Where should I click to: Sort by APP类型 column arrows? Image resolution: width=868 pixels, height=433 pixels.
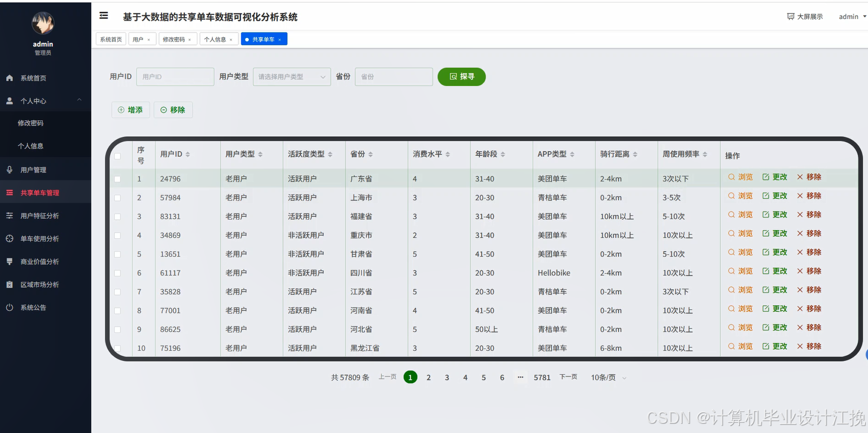[x=572, y=155]
